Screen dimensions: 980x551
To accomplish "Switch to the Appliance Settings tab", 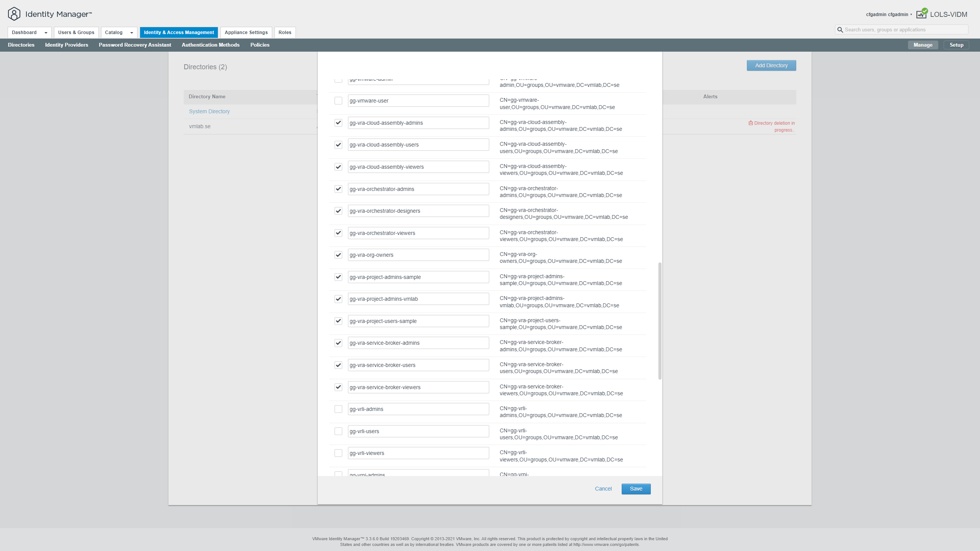I will (246, 33).
